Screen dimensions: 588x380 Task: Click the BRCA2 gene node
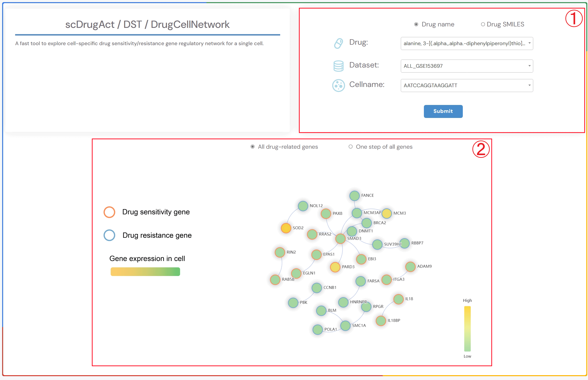pos(367,223)
